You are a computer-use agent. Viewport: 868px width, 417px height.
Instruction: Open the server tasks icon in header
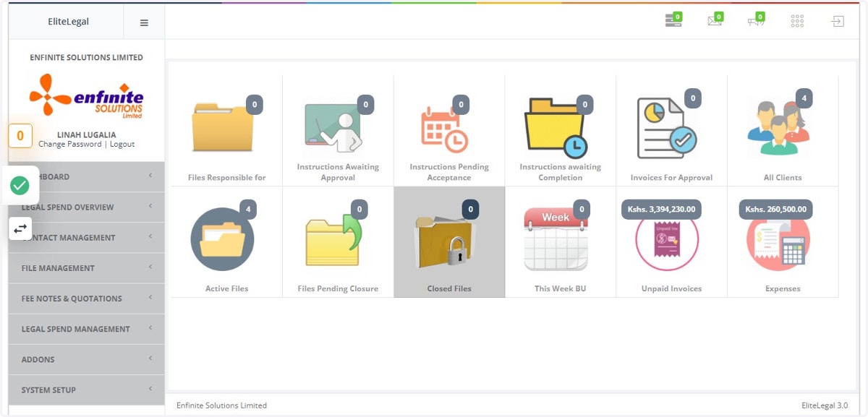point(673,21)
